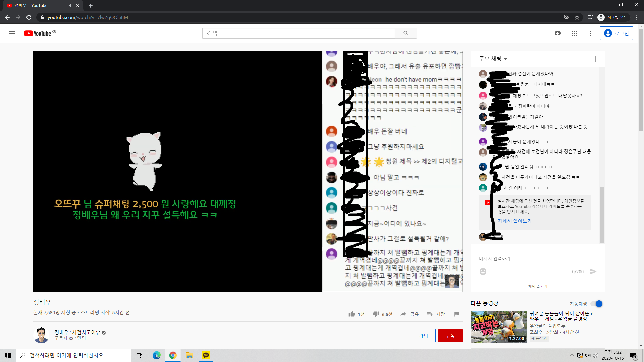Click the search magnifier button
Screen dimensions: 644x362
pos(406,33)
